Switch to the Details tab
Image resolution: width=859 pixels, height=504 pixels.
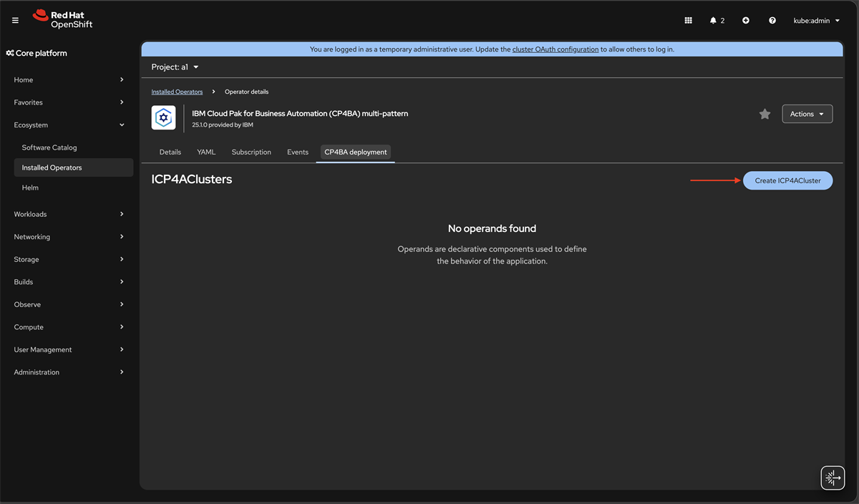pyautogui.click(x=170, y=152)
